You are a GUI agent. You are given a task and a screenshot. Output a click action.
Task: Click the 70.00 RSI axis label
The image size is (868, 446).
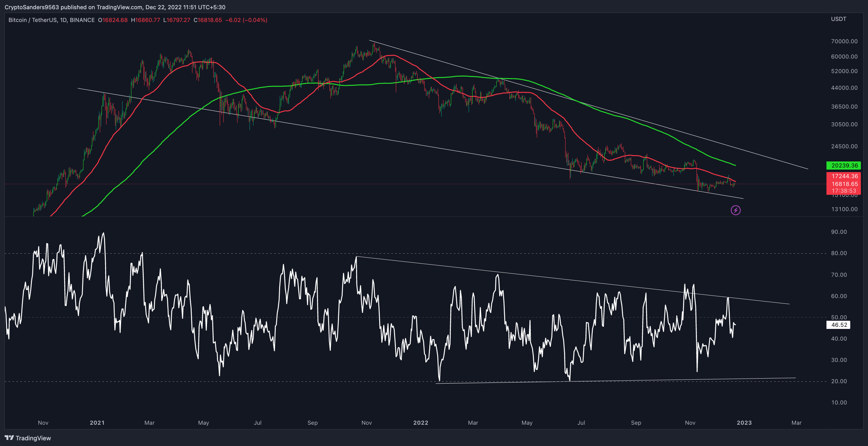(839, 275)
